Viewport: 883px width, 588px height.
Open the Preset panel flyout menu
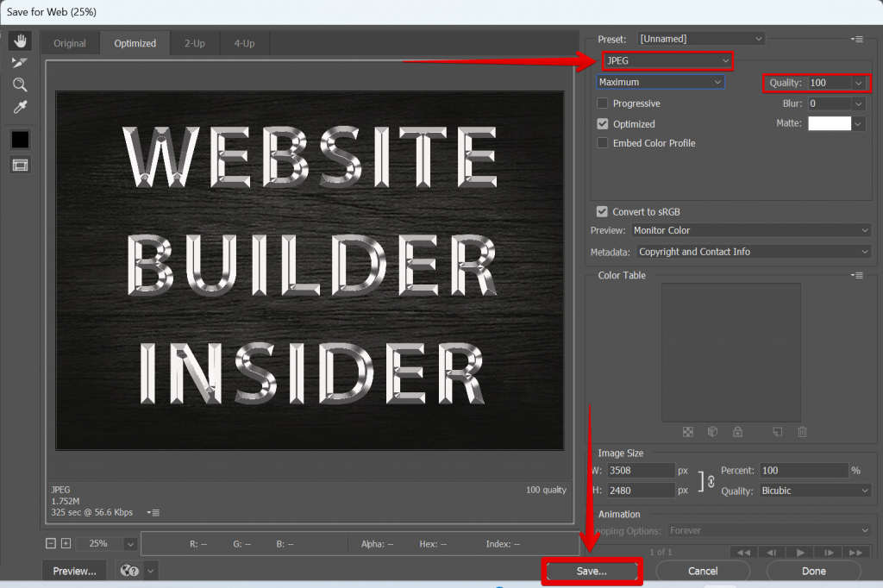858,38
